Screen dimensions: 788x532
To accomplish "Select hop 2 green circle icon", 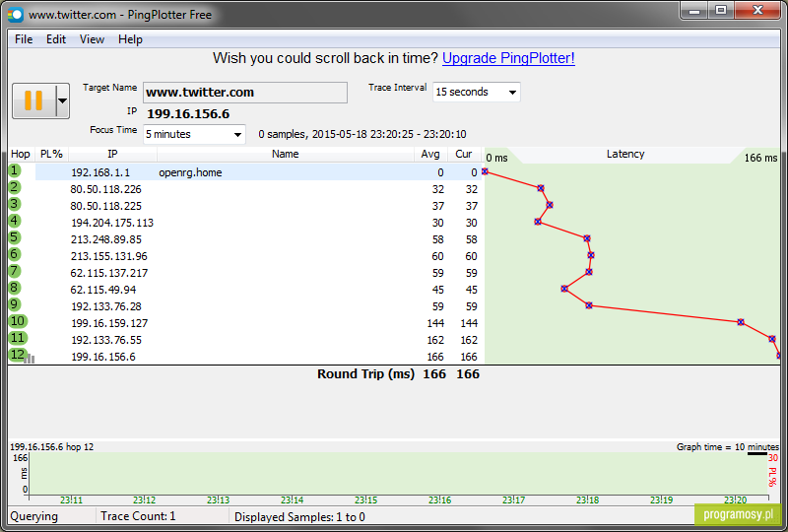I will click(15, 187).
